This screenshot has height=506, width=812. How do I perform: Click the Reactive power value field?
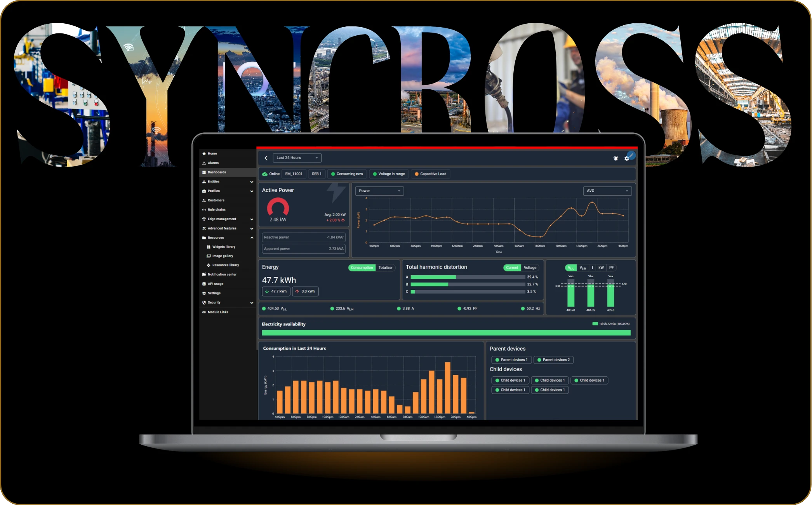(x=304, y=237)
